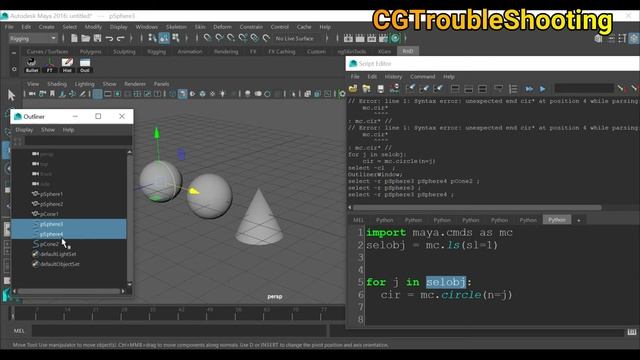Viewport: 640px width, 360px height.
Task: Click the highlighted select-by-object-type icon
Action: [x=164, y=38]
